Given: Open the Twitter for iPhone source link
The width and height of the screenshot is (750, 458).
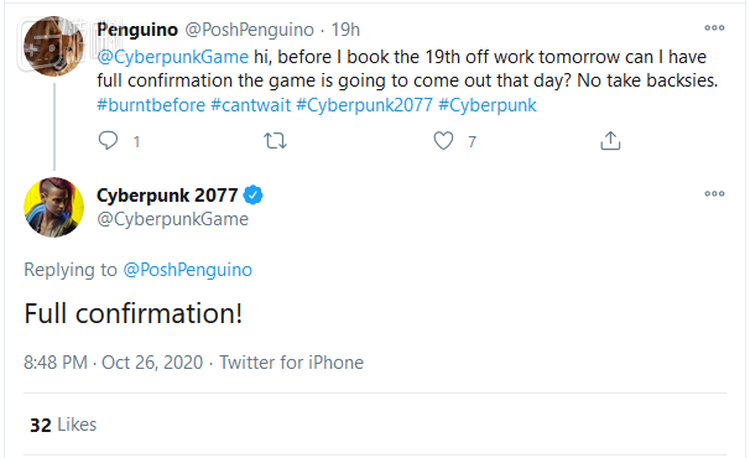Looking at the screenshot, I should click(291, 362).
